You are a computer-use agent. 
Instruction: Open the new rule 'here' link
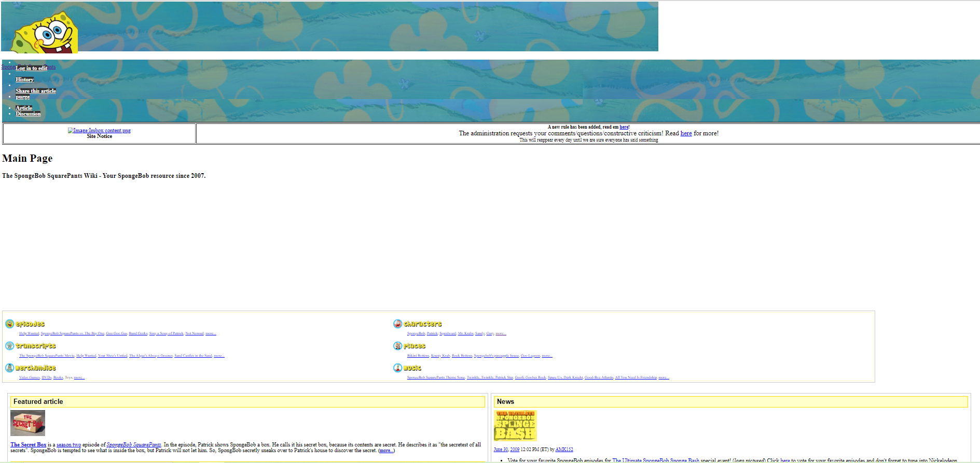coord(624,127)
